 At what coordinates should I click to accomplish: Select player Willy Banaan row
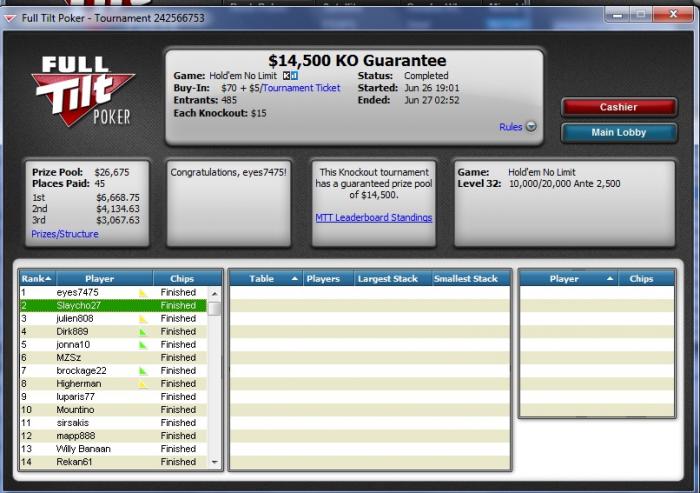tap(113, 449)
